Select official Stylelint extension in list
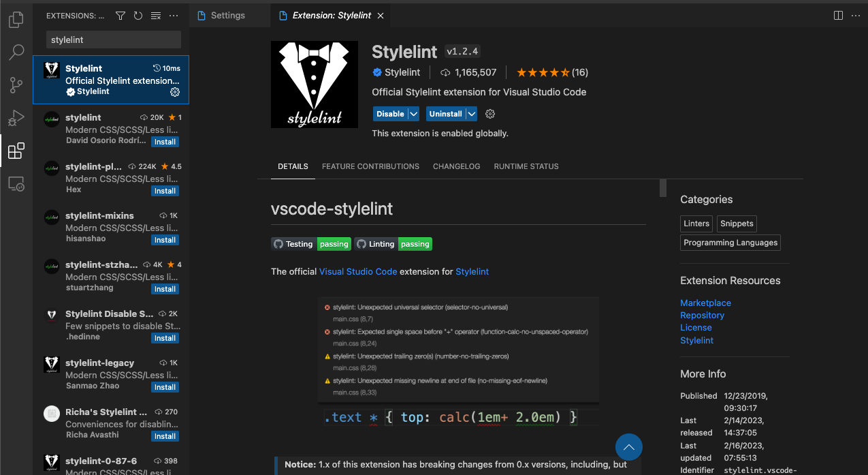868x475 pixels. click(111, 80)
